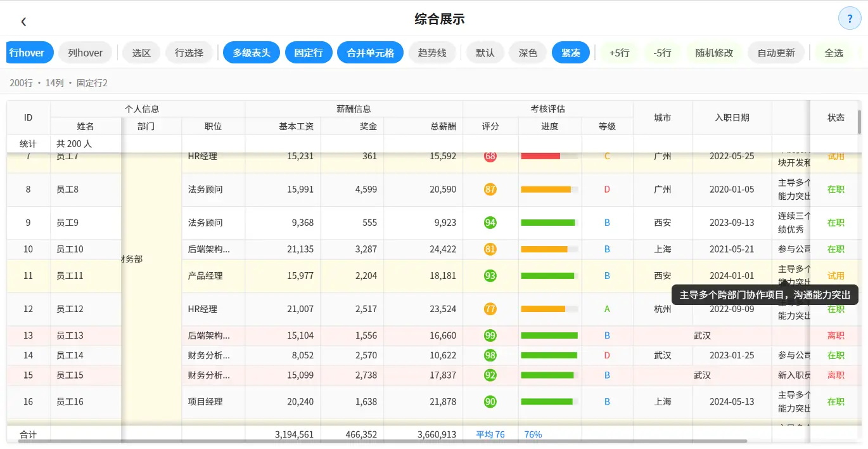Viewport: 868px width, 449px height.
Task: Enable the 列hover toggle
Action: pyautogui.click(x=85, y=53)
